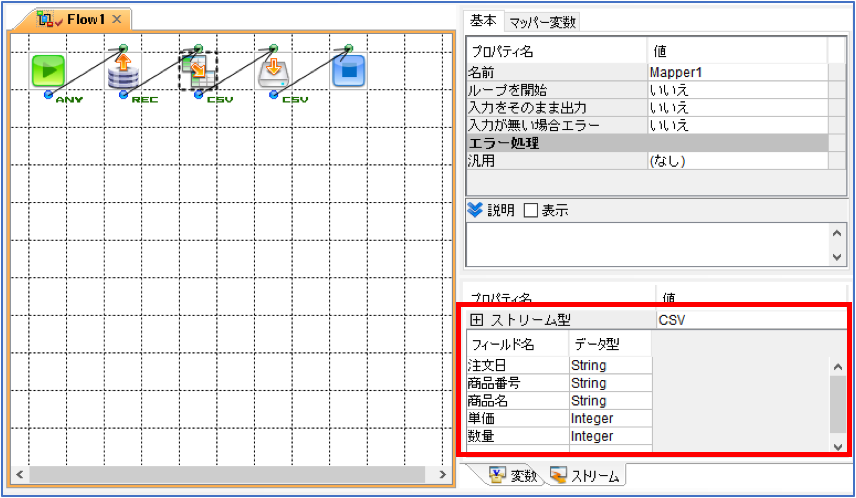Close the Flow1 tab
This screenshot has height=498, width=856.
coord(116,19)
